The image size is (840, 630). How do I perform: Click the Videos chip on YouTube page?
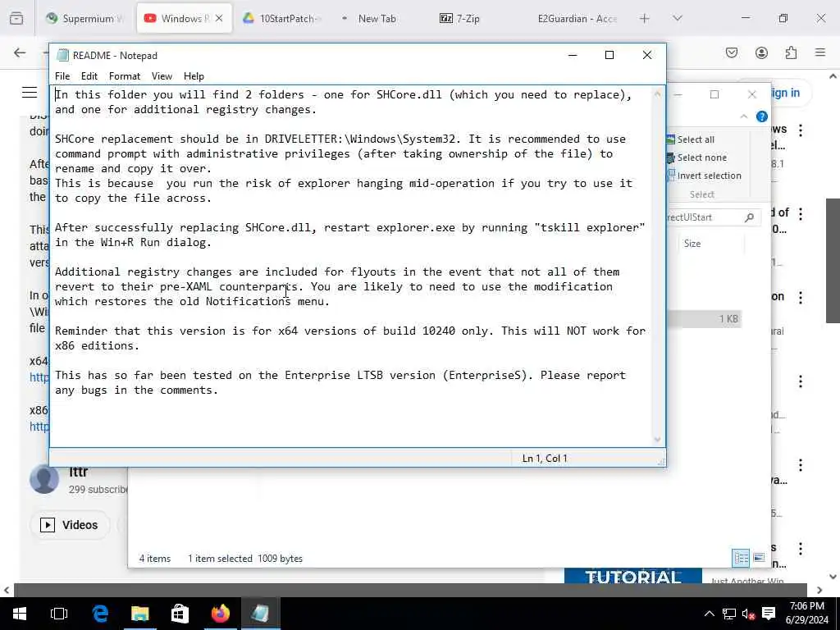(x=71, y=525)
